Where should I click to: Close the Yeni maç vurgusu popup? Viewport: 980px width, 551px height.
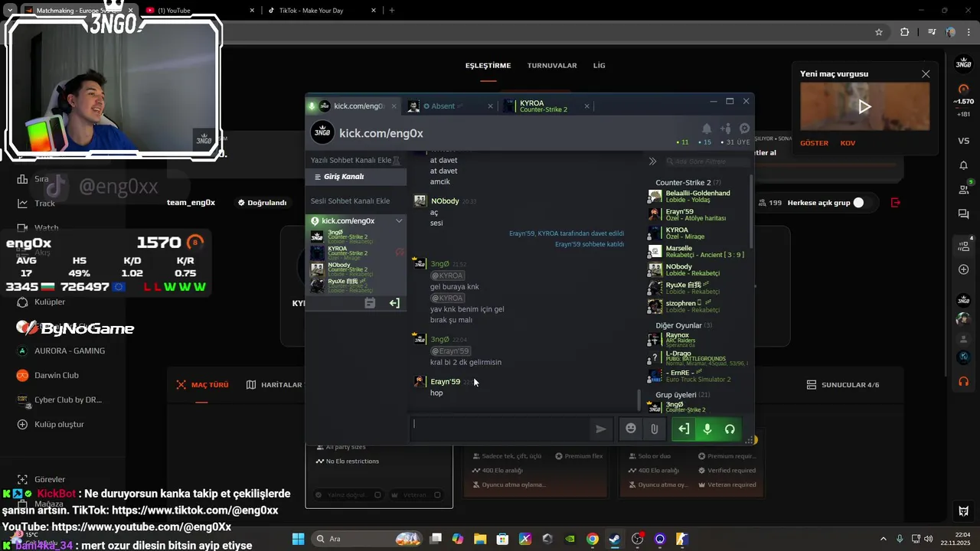tap(926, 74)
